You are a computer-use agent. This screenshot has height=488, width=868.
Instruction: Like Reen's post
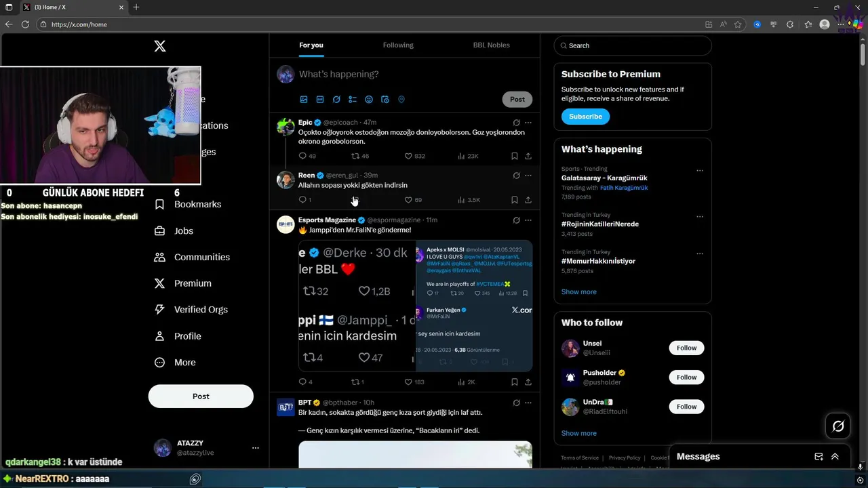[408, 200]
